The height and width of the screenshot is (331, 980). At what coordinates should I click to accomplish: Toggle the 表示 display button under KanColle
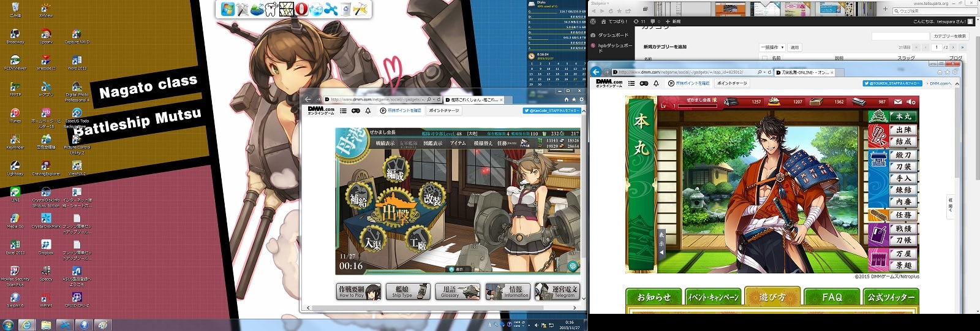coord(456,269)
